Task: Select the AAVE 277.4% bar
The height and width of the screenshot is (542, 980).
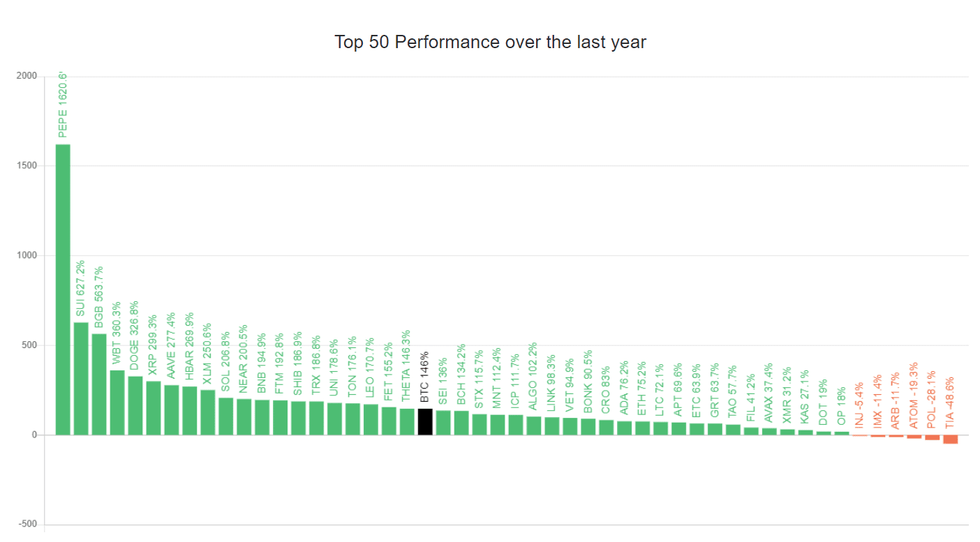Action: pos(172,410)
